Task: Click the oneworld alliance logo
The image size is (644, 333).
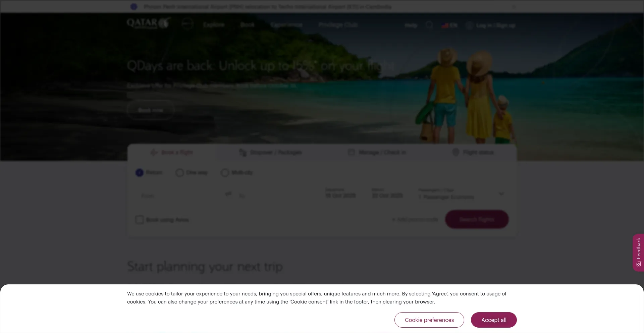Action: coord(187,24)
